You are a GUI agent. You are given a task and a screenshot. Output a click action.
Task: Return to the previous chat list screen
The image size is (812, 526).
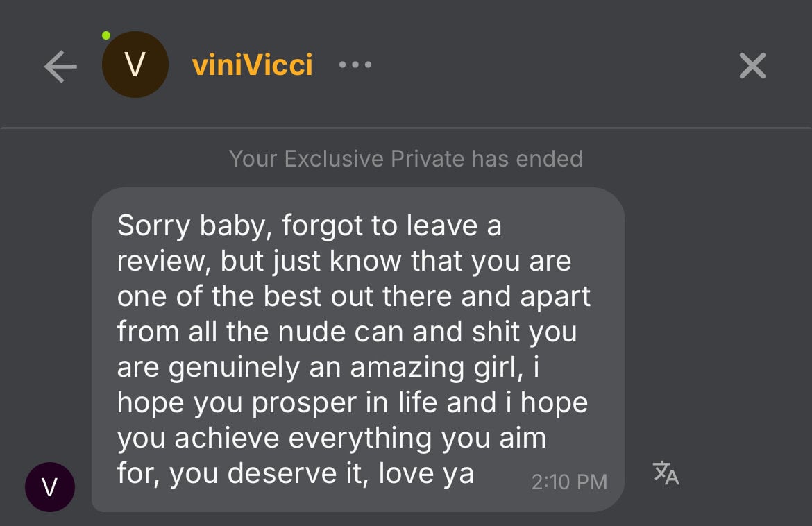point(60,66)
